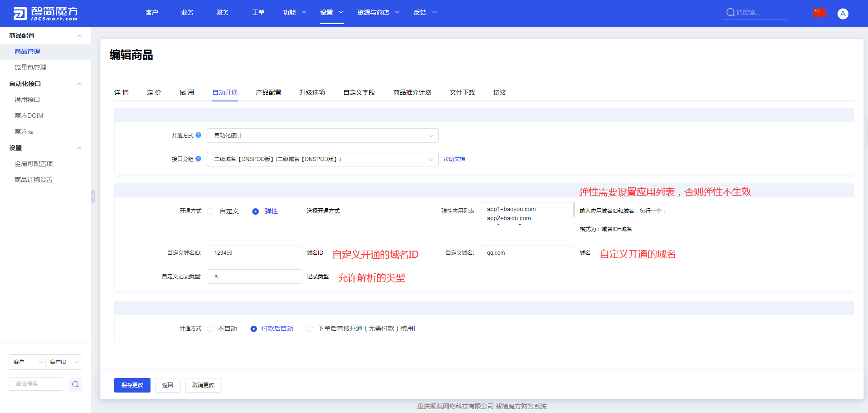Select the 自定义 radio option
The width and height of the screenshot is (868, 413).
pos(210,212)
